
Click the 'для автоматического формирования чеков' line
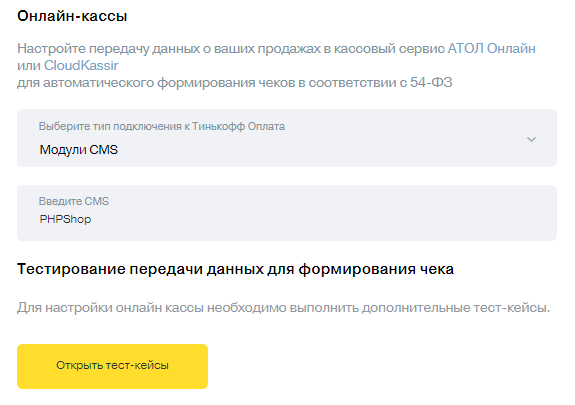point(235,83)
